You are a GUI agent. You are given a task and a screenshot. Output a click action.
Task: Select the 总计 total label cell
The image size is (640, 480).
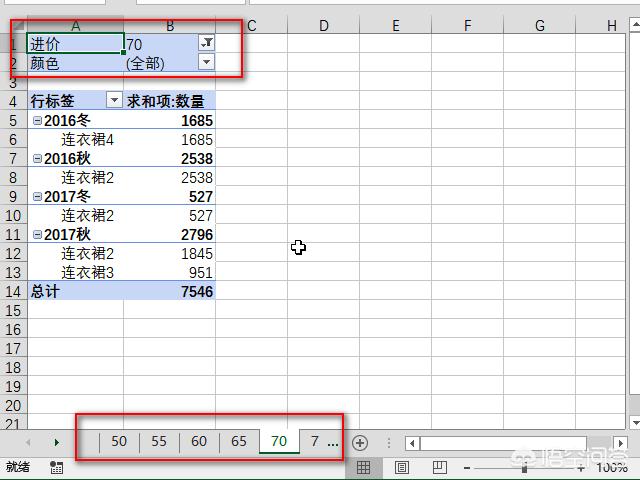[x=76, y=291]
